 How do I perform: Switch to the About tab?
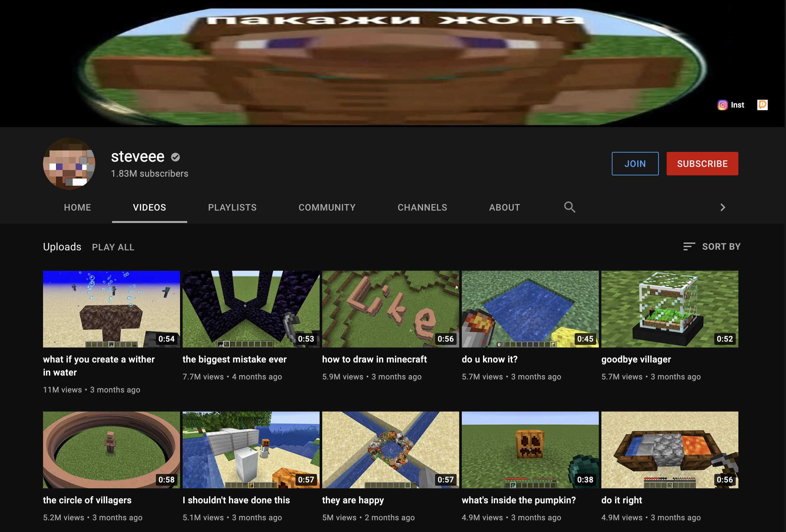[505, 208]
